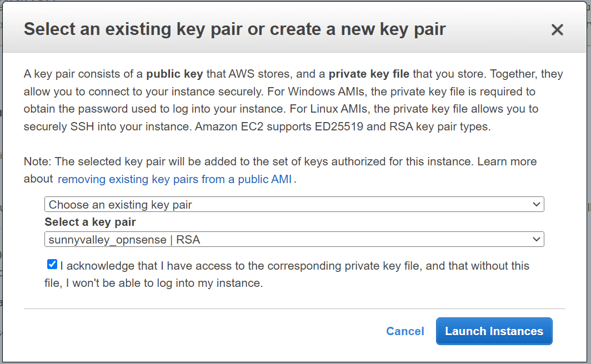This screenshot has width=591, height=364.
Task: Click the dialog title text
Action: coord(232,29)
